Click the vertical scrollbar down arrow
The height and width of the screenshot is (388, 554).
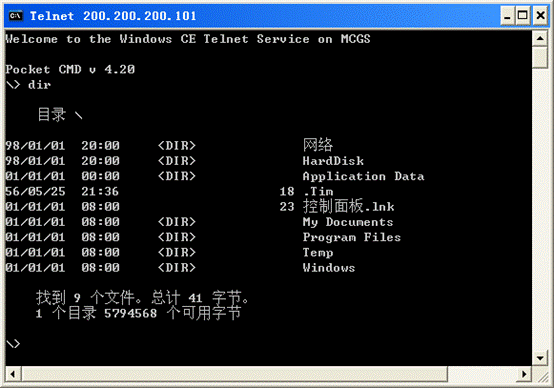pos(540,358)
